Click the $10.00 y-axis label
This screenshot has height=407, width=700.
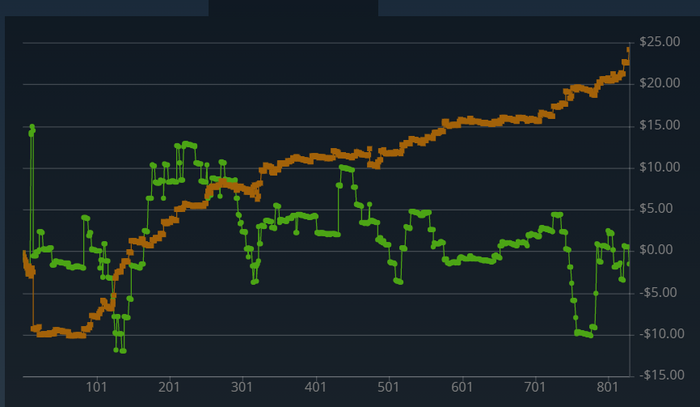click(x=659, y=167)
